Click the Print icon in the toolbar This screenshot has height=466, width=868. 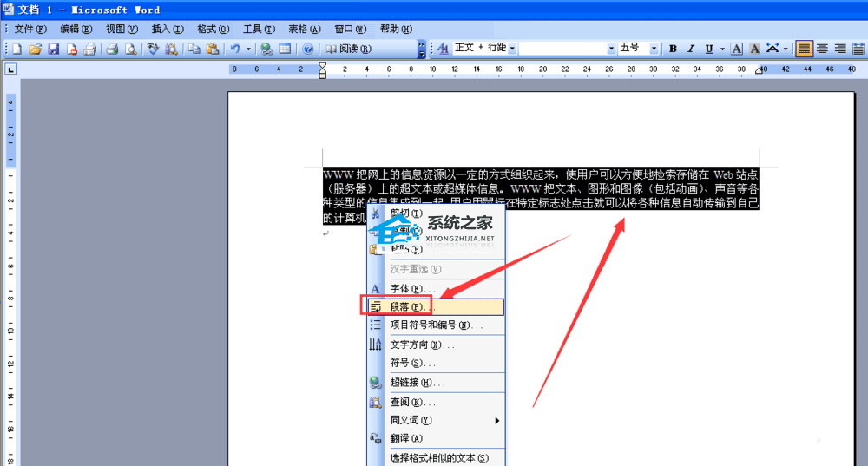click(112, 49)
